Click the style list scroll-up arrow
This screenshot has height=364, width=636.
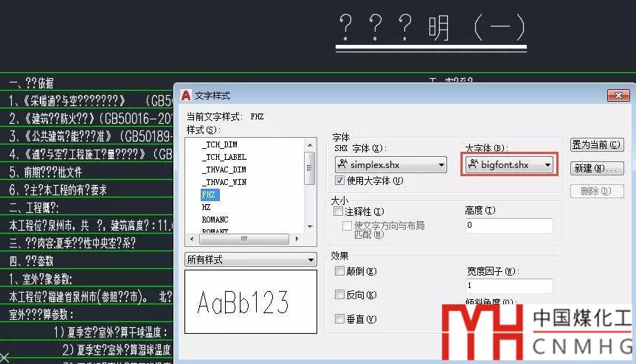(x=311, y=143)
